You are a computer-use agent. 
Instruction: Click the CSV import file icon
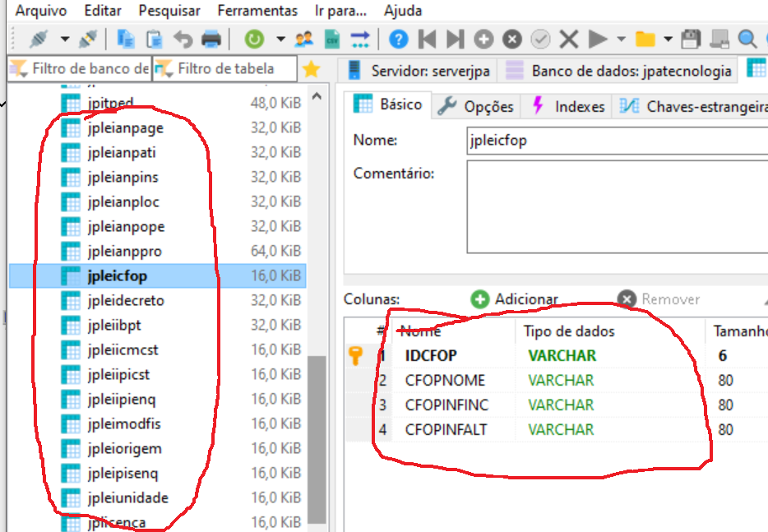pos(332,39)
